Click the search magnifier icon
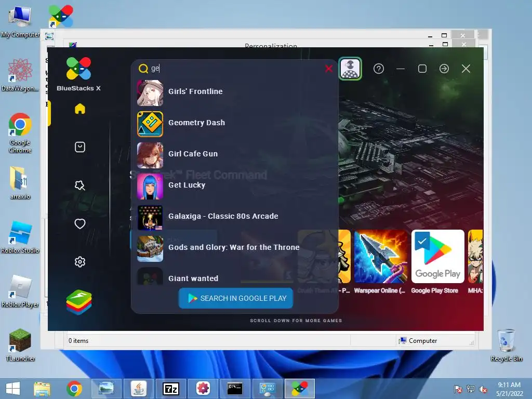The image size is (532, 399). pos(143,69)
